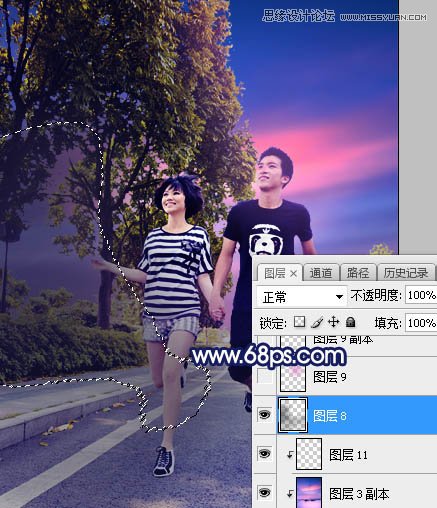
Task: Select the 图层 9 layer thumbnail
Action: point(293,377)
